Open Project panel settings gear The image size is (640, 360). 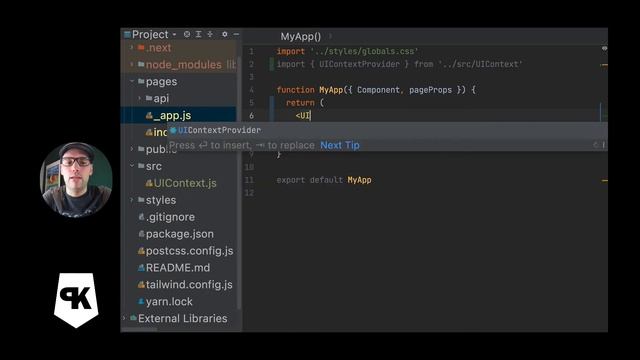point(224,34)
